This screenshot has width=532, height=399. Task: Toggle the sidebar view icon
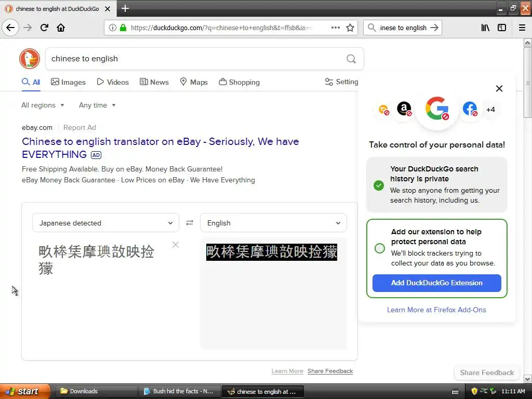(x=502, y=28)
